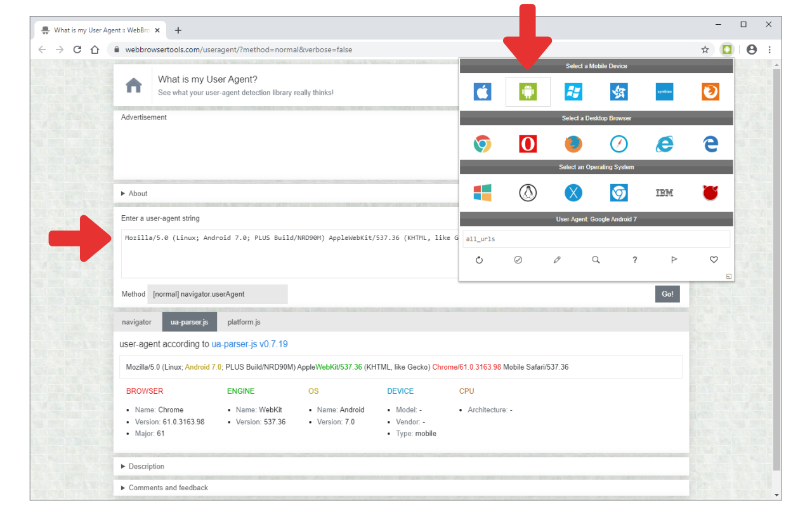Screen dimensions: 812x508
Task: Select Linux as the operating system
Action: [528, 192]
